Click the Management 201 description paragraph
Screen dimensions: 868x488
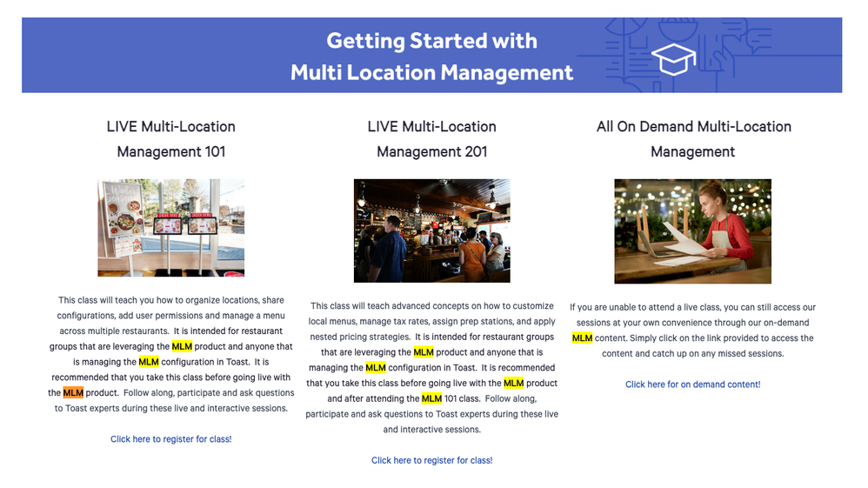431,368
